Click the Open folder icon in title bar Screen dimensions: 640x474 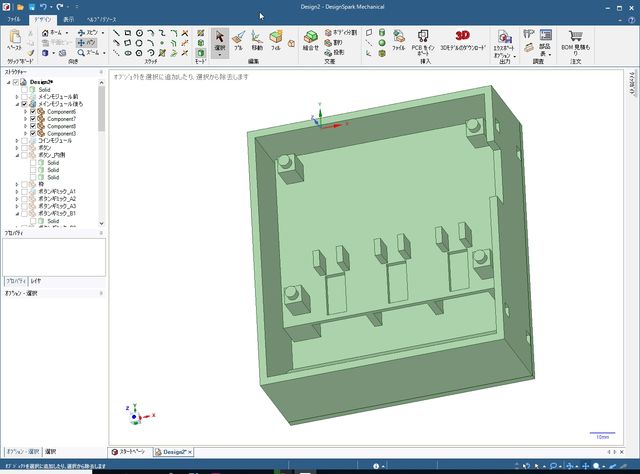pos(20,7)
